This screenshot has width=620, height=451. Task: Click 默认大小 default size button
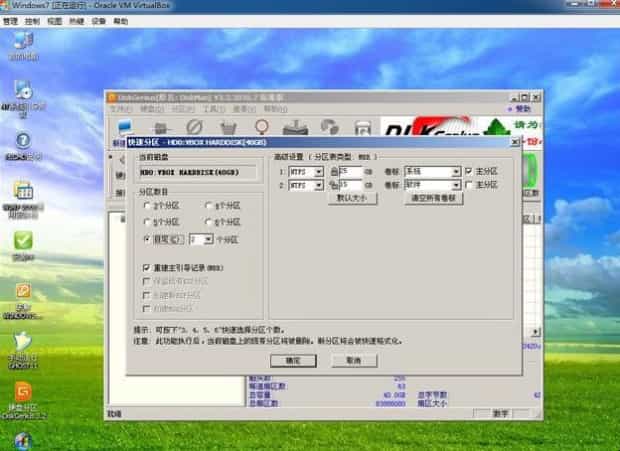[352, 198]
